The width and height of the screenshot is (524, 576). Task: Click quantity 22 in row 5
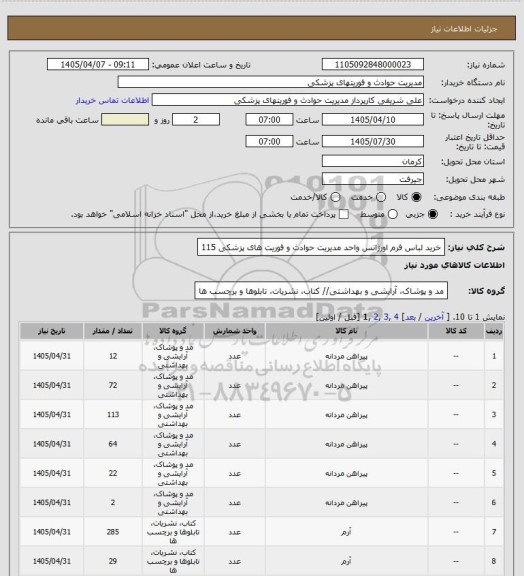pos(113,473)
